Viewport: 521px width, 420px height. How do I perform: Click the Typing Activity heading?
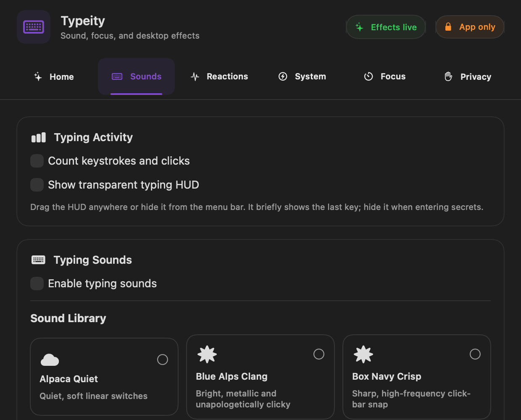coord(93,137)
